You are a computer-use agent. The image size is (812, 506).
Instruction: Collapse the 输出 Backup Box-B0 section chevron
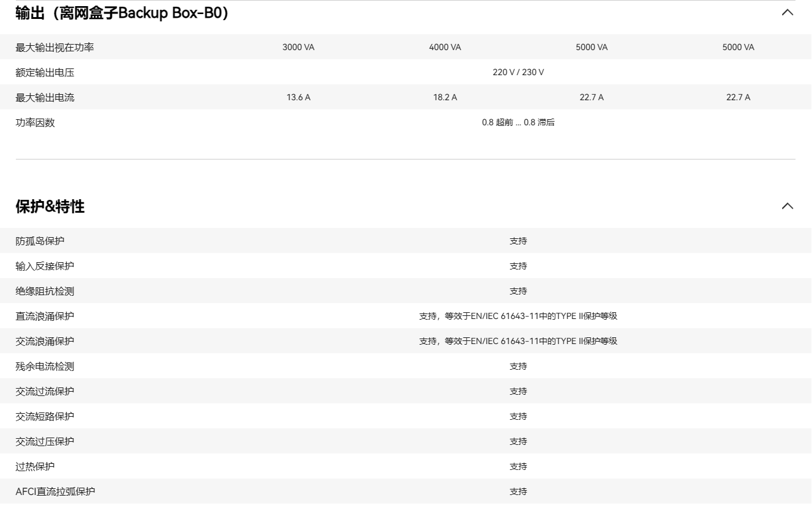click(x=788, y=12)
